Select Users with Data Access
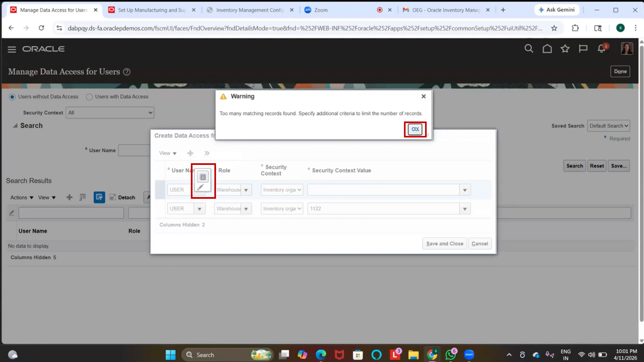The width and height of the screenshot is (644, 362). [x=89, y=97]
